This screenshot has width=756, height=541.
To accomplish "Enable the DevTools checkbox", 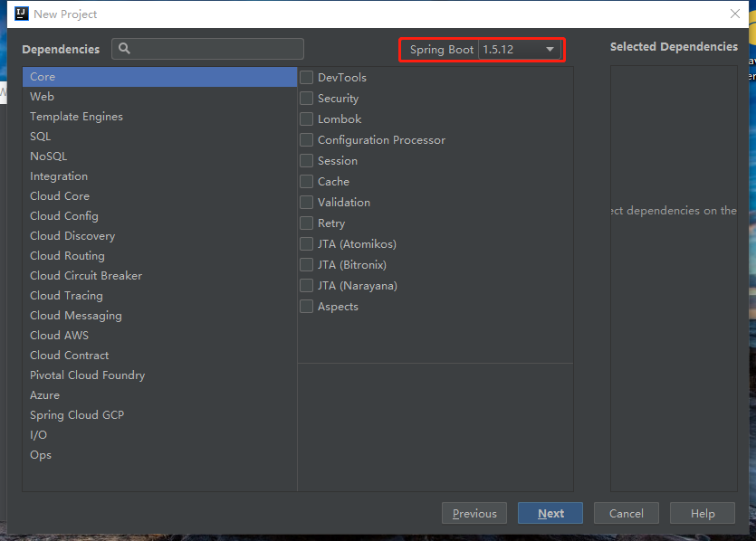I will 307,78.
